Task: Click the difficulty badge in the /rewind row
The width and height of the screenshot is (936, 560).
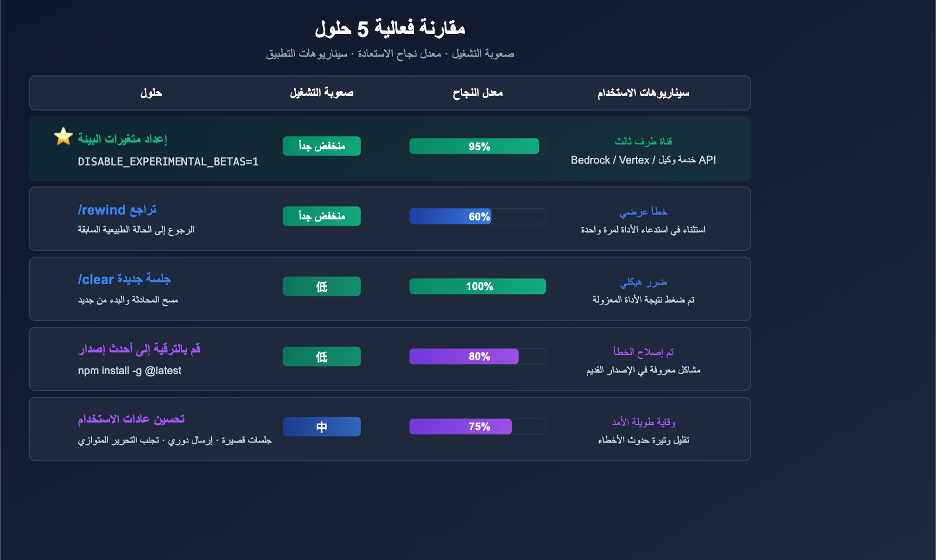Action: [x=322, y=216]
